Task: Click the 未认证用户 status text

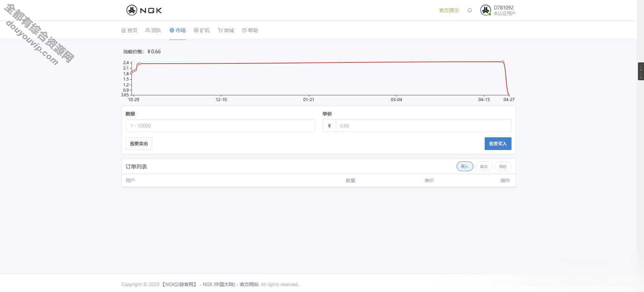Action: coord(504,13)
